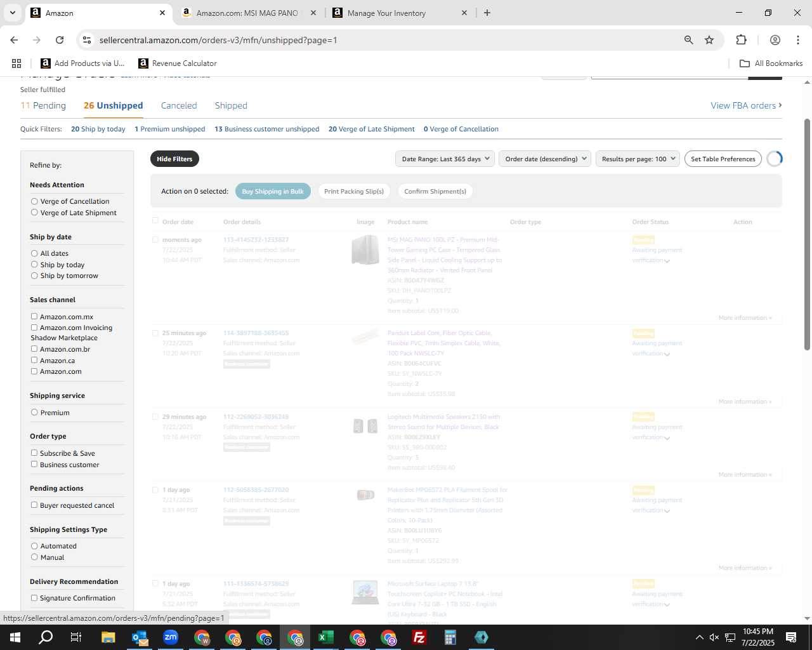Open the Revenue Calculator bookmark
Image resolution: width=812 pixels, height=650 pixels.
click(x=178, y=63)
